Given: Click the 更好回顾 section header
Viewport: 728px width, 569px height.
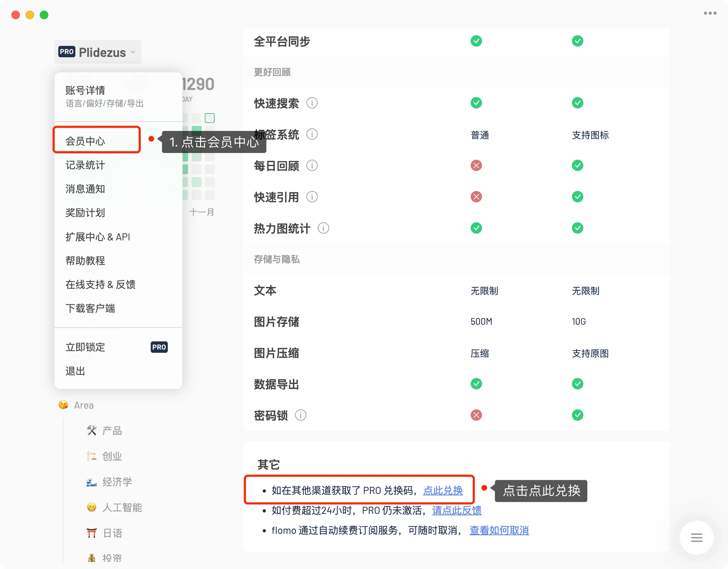Looking at the screenshot, I should coord(272,72).
